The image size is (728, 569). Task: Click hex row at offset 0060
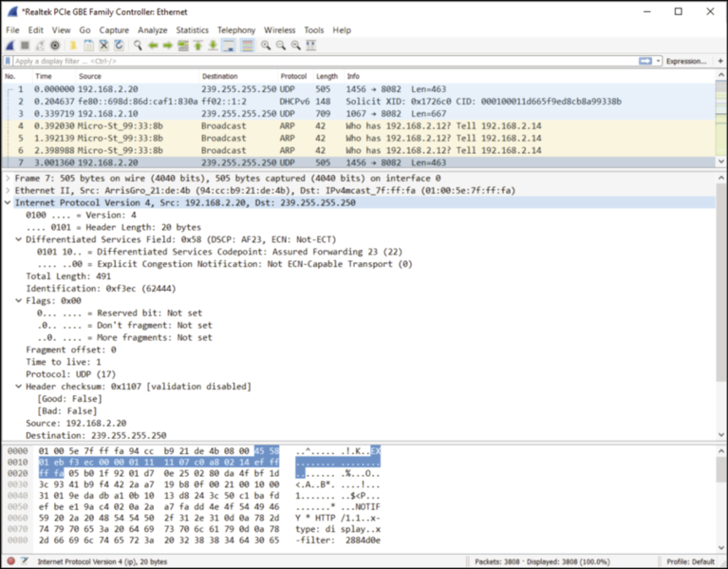[x=194, y=518]
